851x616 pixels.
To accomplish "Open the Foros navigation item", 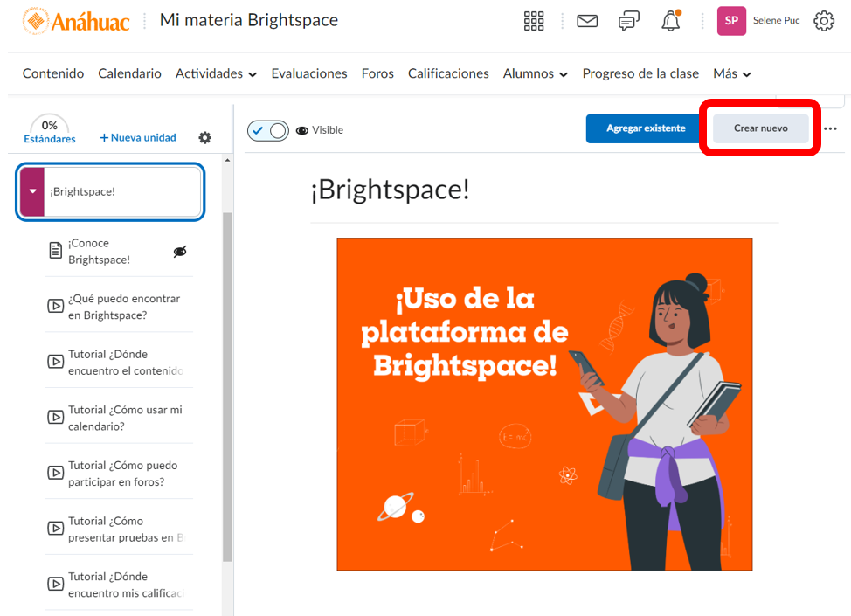I will [377, 74].
